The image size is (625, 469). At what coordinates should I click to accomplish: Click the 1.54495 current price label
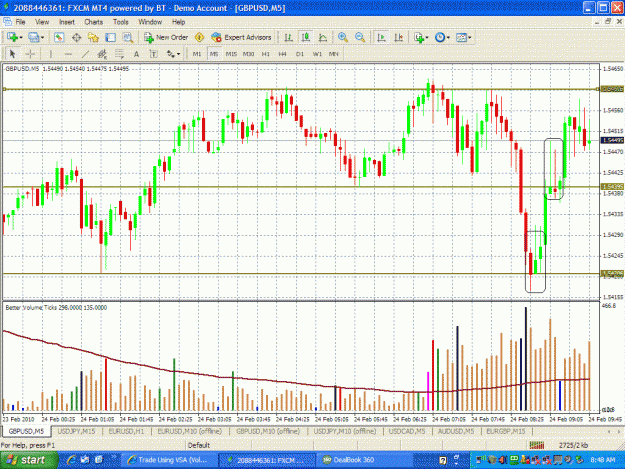click(613, 140)
